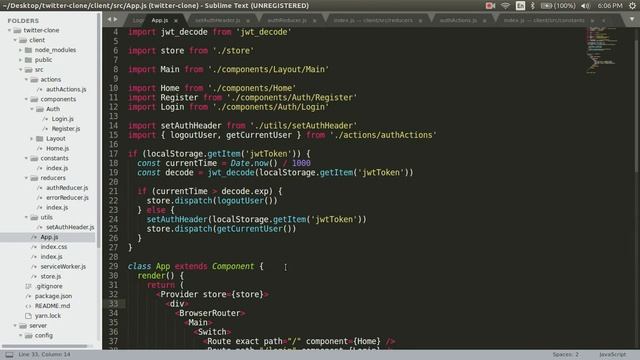The width and height of the screenshot is (640, 360).
Task: Switch to the index.js constants tab
Action: point(544,20)
